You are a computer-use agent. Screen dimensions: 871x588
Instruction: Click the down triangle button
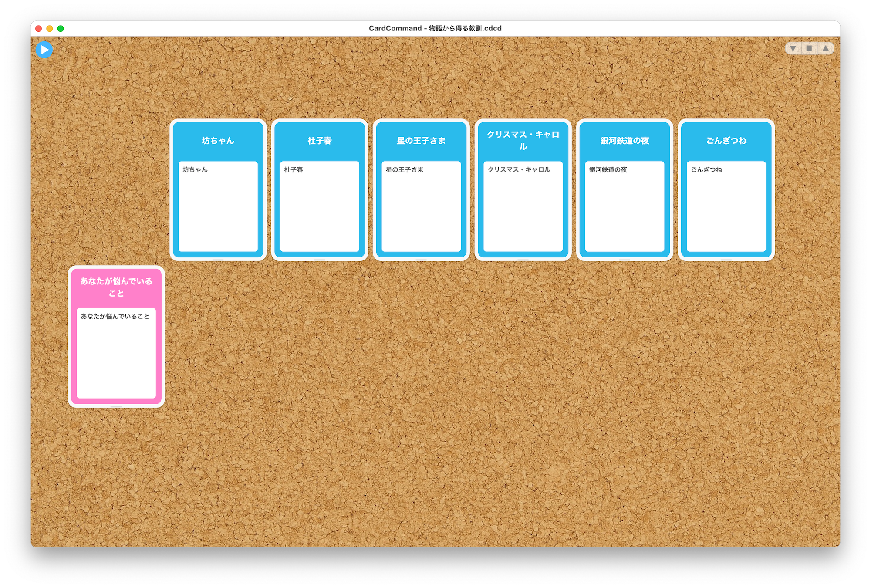[x=793, y=48]
